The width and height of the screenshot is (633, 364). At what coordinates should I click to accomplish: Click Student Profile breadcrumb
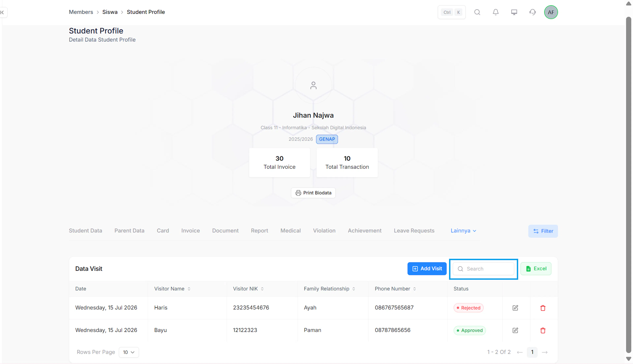coord(146,12)
